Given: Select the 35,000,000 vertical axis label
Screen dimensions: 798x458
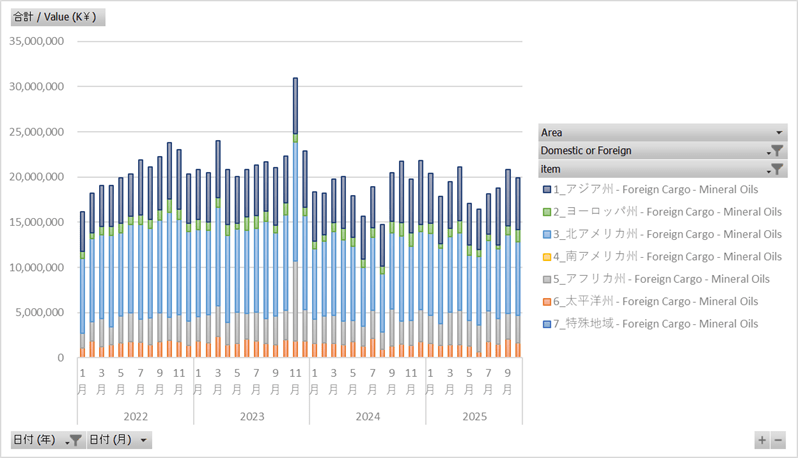Looking at the screenshot, I should tap(37, 41).
